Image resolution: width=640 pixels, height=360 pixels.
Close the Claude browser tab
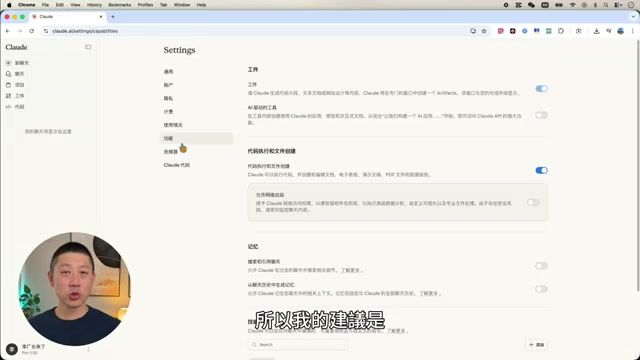coord(101,17)
